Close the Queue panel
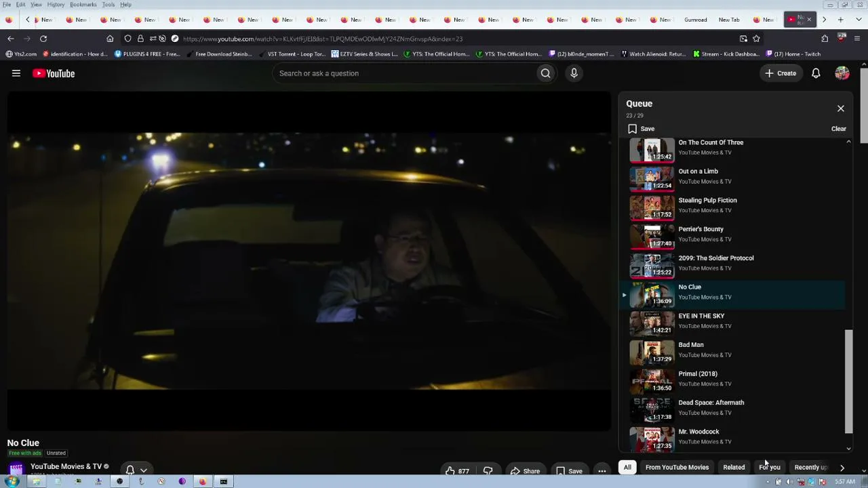The height and width of the screenshot is (488, 868). point(841,108)
